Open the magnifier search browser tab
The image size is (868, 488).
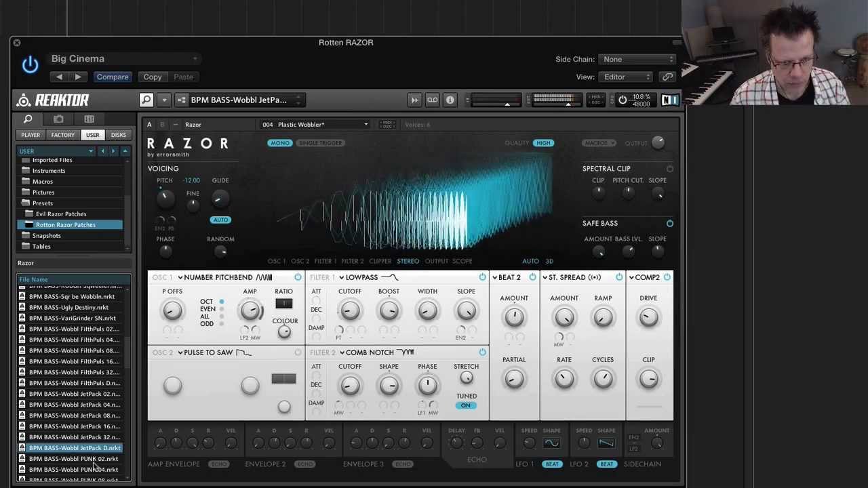coord(28,119)
